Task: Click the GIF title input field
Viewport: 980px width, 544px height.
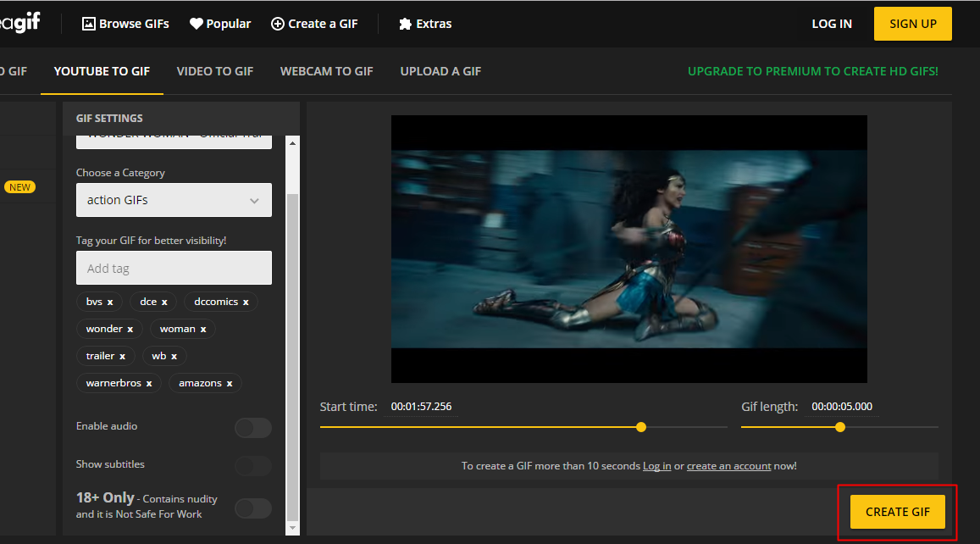Action: (174, 142)
